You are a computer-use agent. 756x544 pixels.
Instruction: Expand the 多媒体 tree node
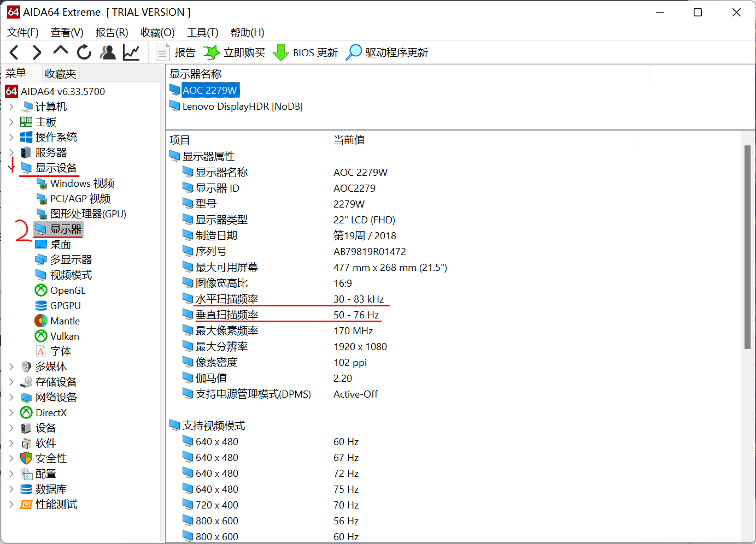click(11, 366)
